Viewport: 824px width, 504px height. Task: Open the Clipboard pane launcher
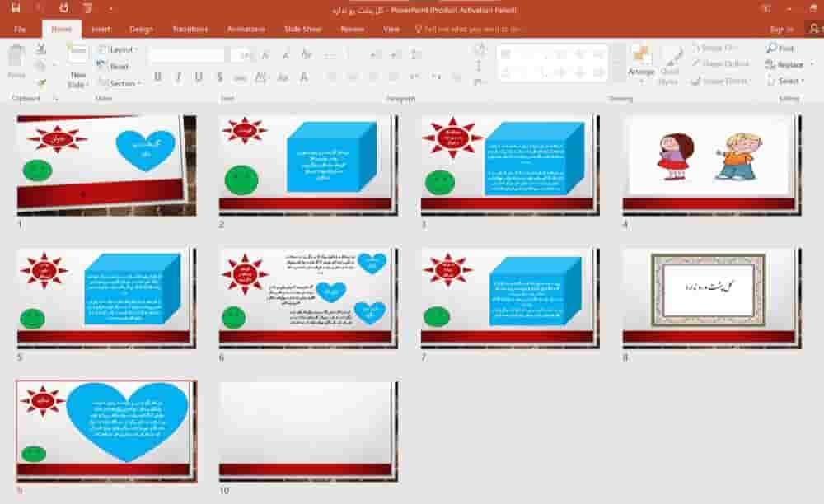click(x=55, y=98)
